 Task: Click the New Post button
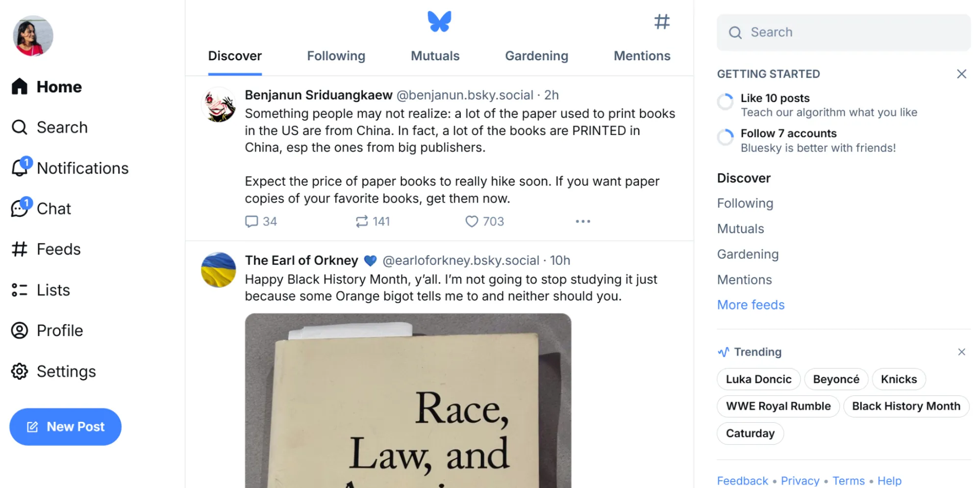tap(65, 427)
